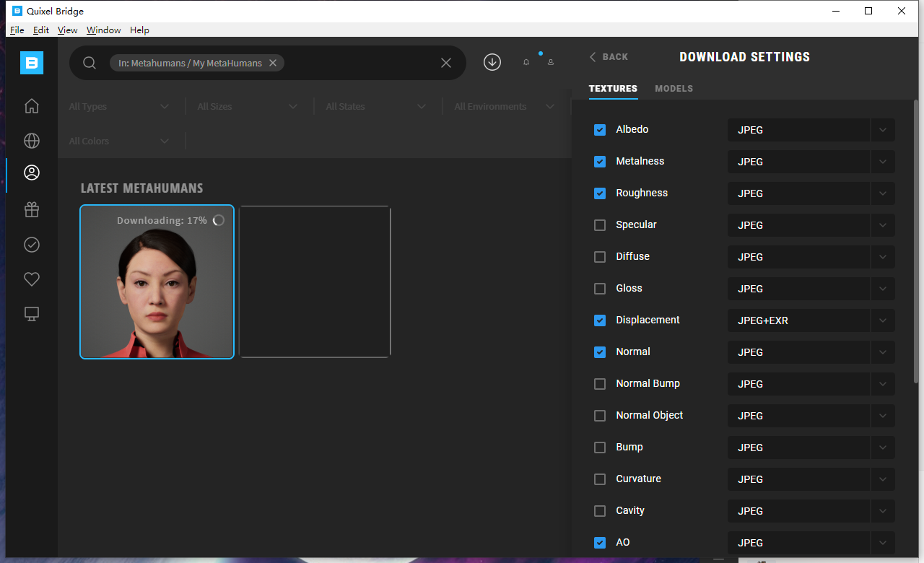Expand the All States filter

[376, 107]
